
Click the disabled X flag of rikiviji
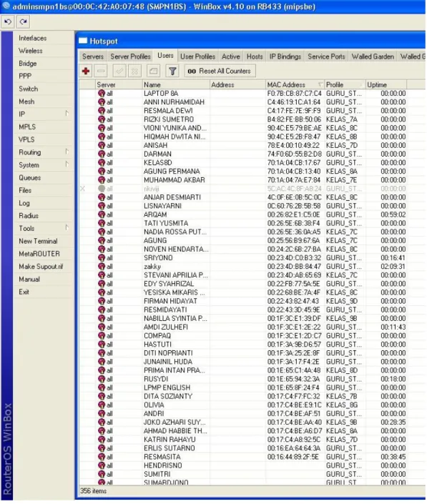[x=83, y=189]
